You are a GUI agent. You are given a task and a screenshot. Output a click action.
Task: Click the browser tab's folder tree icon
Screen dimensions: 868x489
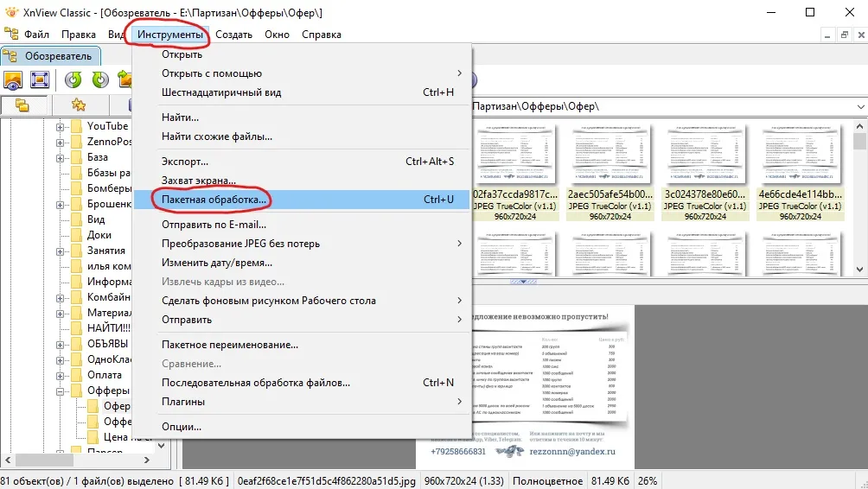coord(10,55)
